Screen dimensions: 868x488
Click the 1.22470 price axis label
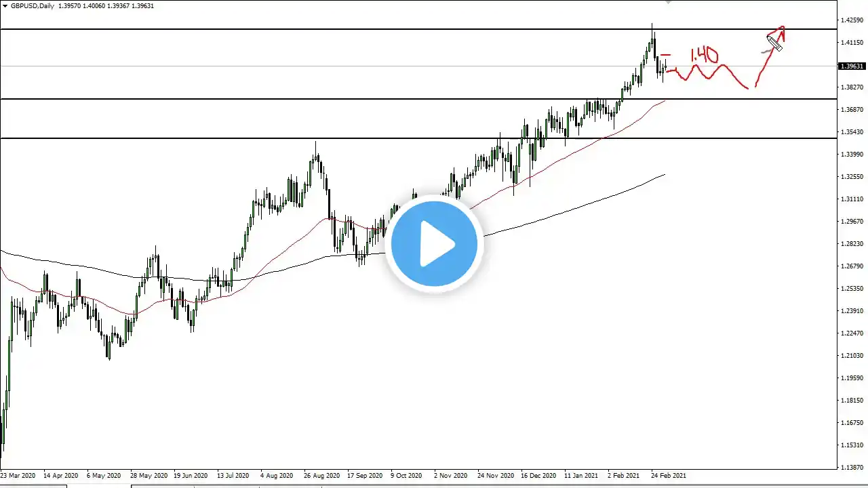click(852, 333)
